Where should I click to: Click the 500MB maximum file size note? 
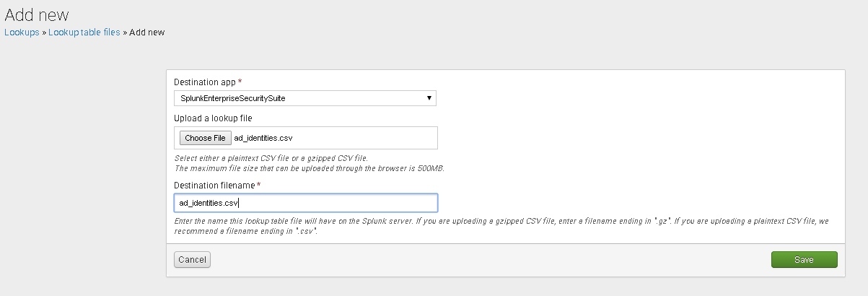pyautogui.click(x=310, y=168)
